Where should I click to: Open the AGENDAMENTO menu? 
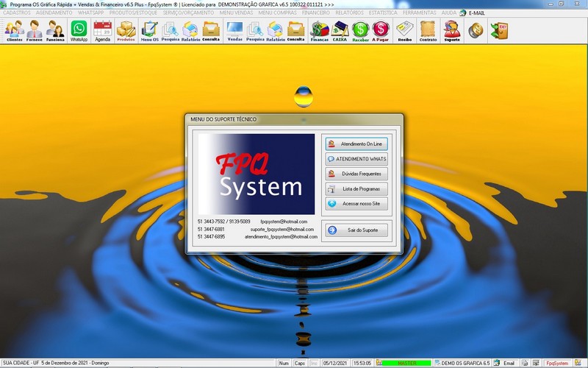coord(54,13)
